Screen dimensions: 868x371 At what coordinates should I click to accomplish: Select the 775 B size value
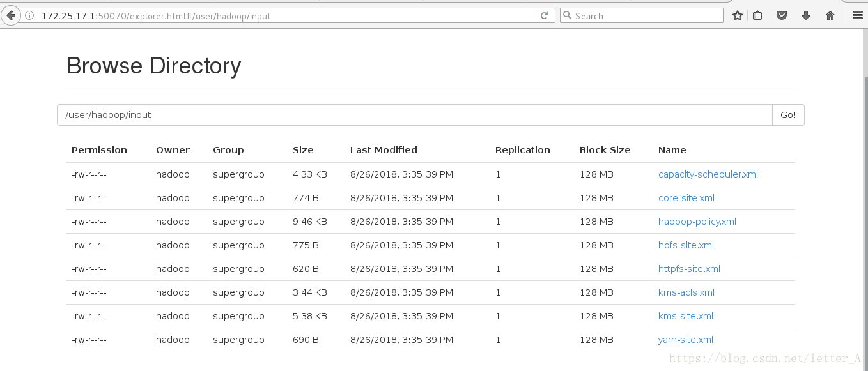coord(306,245)
